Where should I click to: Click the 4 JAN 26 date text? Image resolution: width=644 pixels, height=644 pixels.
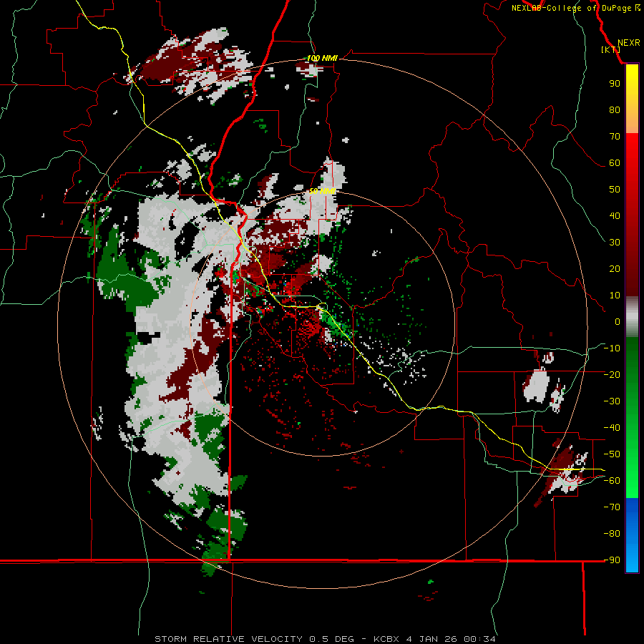coord(431,639)
